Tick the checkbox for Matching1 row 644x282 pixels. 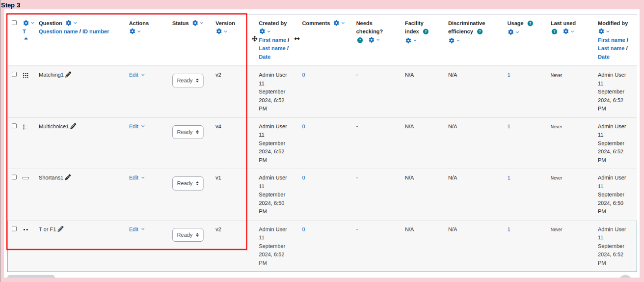(x=14, y=74)
